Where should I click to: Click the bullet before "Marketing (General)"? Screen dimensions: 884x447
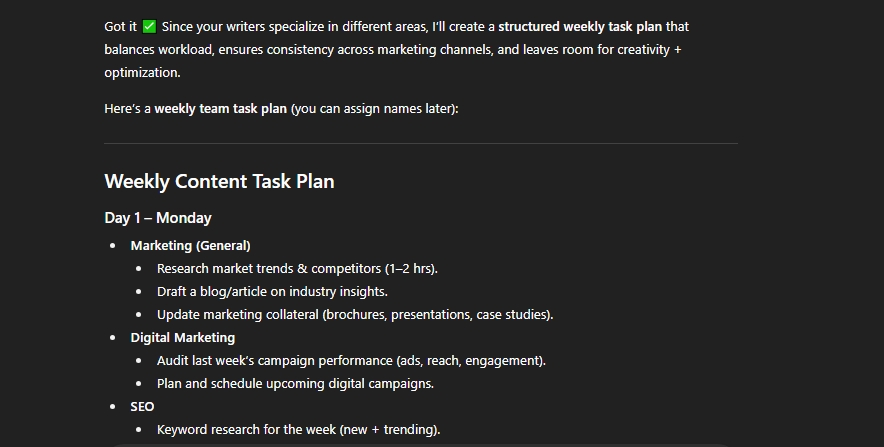(x=112, y=245)
